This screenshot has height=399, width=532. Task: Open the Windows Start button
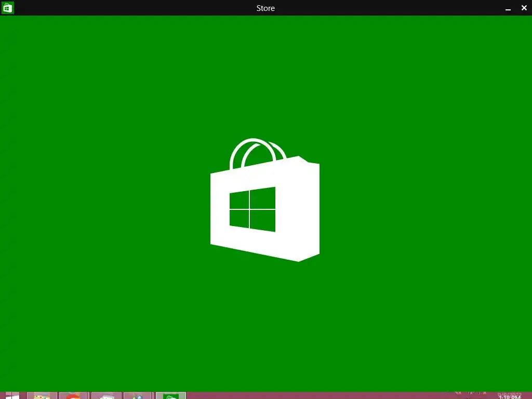[x=12, y=395]
